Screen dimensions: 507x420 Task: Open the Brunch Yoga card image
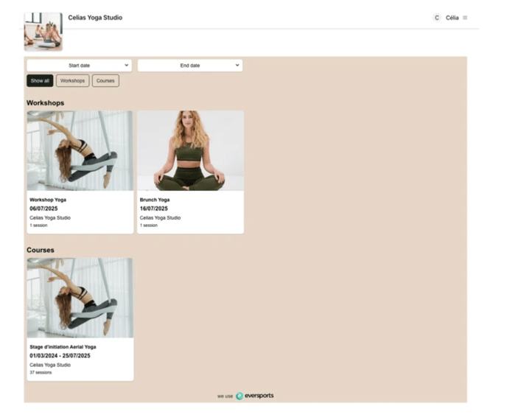pos(190,150)
